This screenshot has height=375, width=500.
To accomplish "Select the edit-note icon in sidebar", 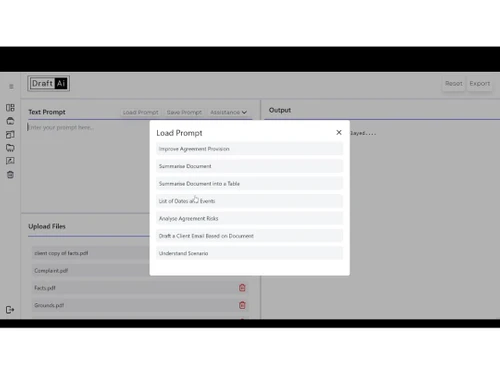I will pyautogui.click(x=10, y=161).
